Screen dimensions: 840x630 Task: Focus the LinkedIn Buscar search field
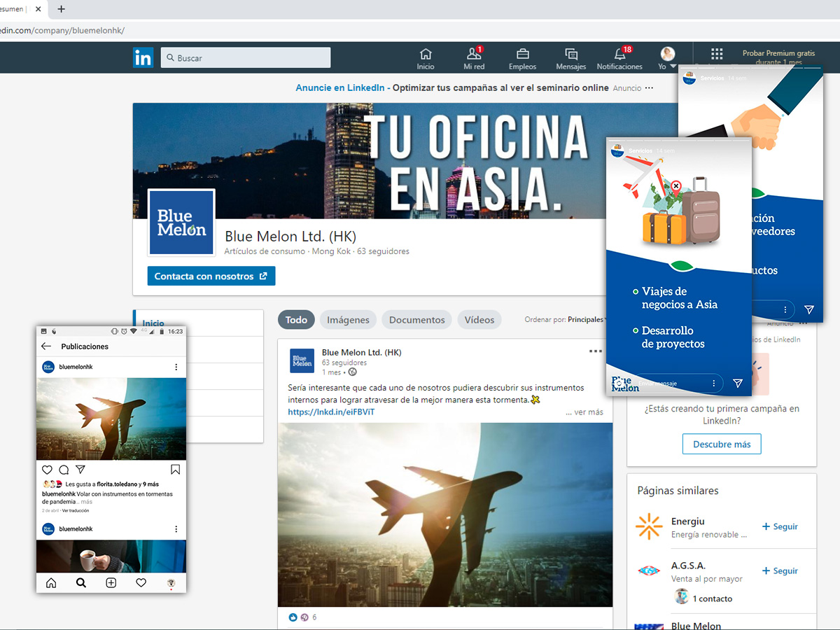pyautogui.click(x=246, y=57)
